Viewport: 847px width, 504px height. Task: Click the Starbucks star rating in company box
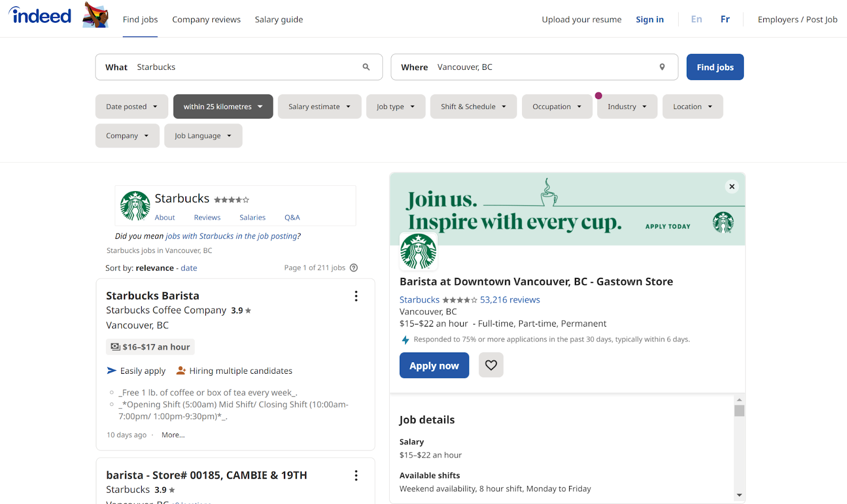click(x=231, y=200)
